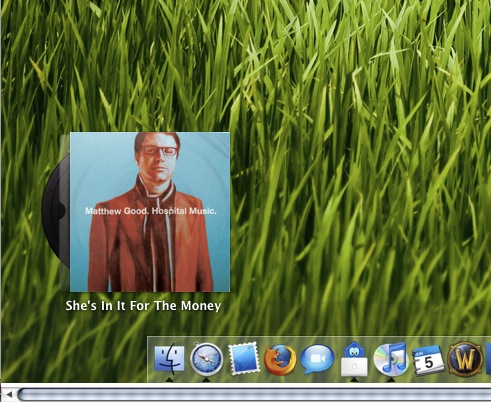The width and height of the screenshot is (491, 402).
Task: Launch Safari from the Dock
Action: (206, 359)
